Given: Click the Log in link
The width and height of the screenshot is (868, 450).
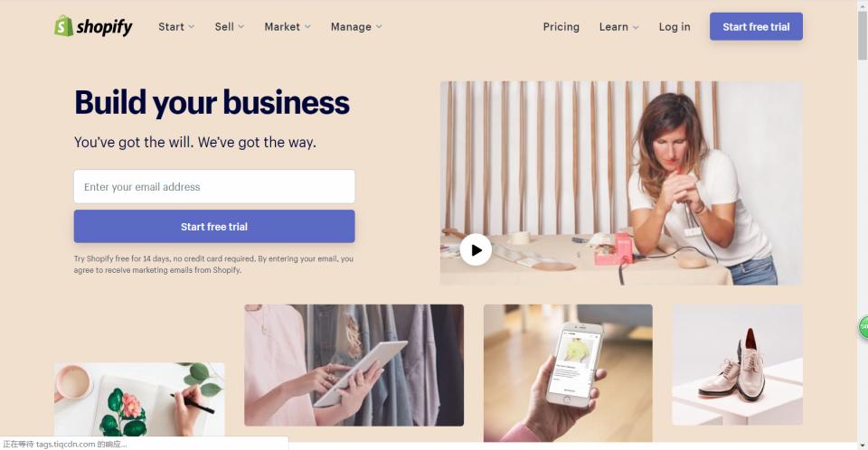Looking at the screenshot, I should coord(675,26).
